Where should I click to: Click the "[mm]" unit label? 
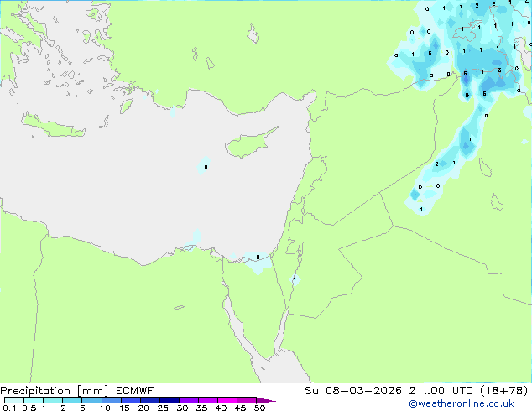[x=92, y=391]
